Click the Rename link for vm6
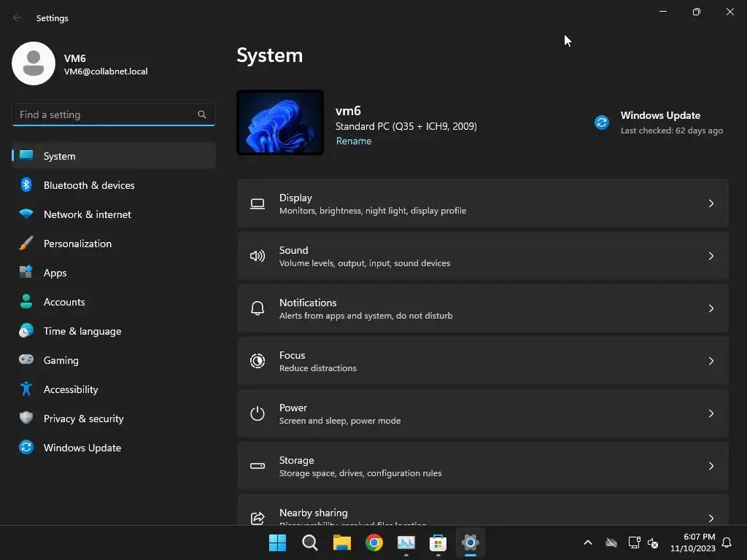 point(354,141)
